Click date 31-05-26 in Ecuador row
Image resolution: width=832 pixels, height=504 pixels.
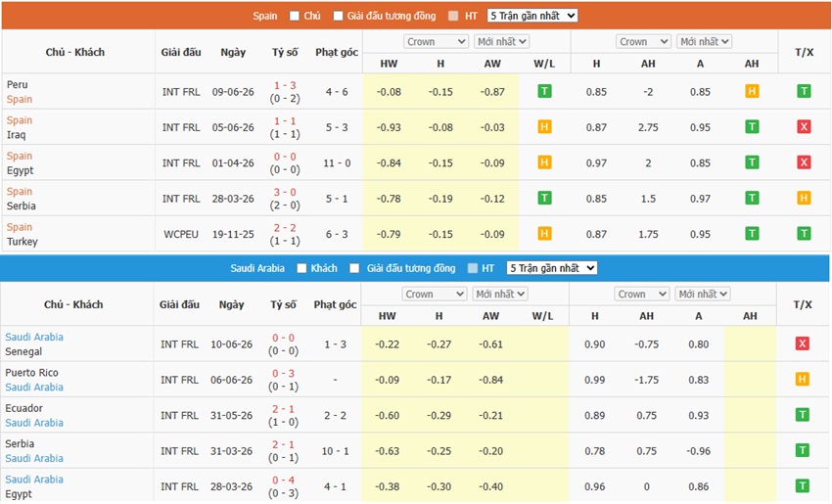(231, 415)
